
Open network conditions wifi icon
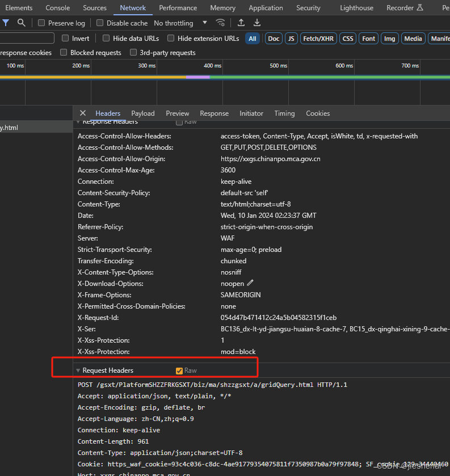tap(220, 23)
